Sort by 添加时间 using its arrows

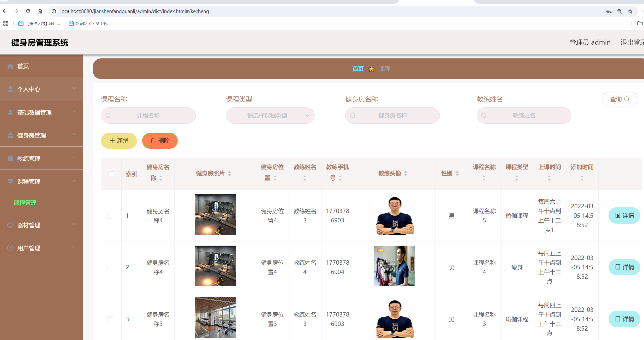coord(582,178)
